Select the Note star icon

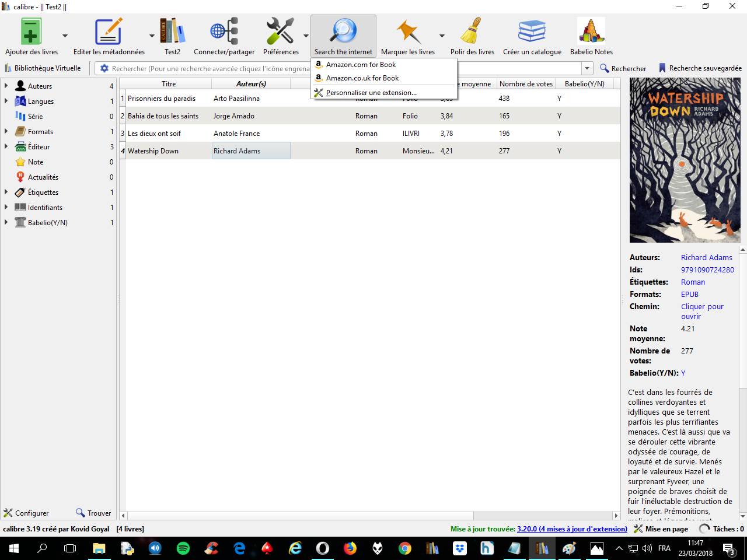click(20, 162)
